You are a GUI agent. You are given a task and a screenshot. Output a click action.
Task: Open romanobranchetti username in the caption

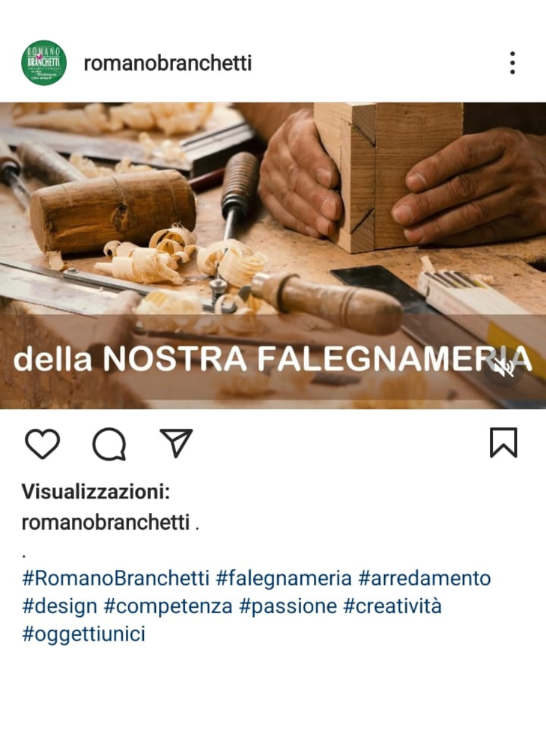106,522
